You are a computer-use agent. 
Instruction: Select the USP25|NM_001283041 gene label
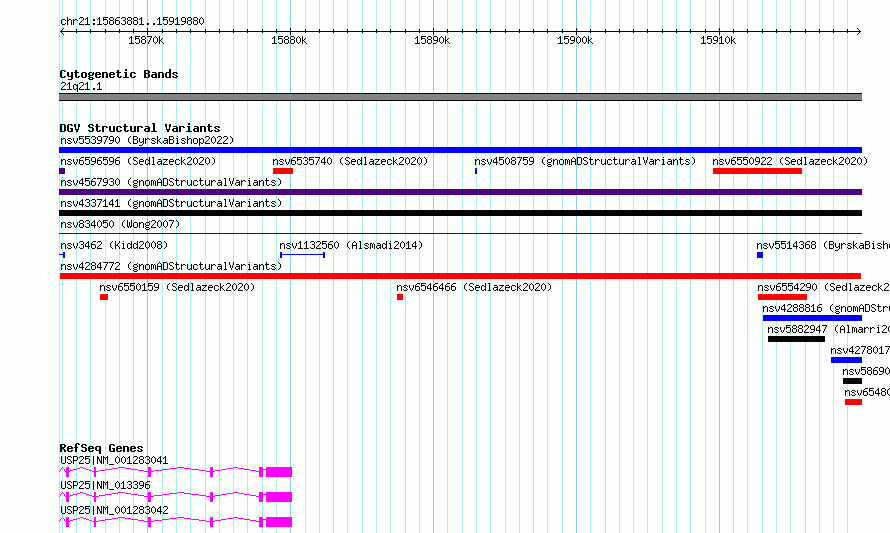tap(114, 460)
